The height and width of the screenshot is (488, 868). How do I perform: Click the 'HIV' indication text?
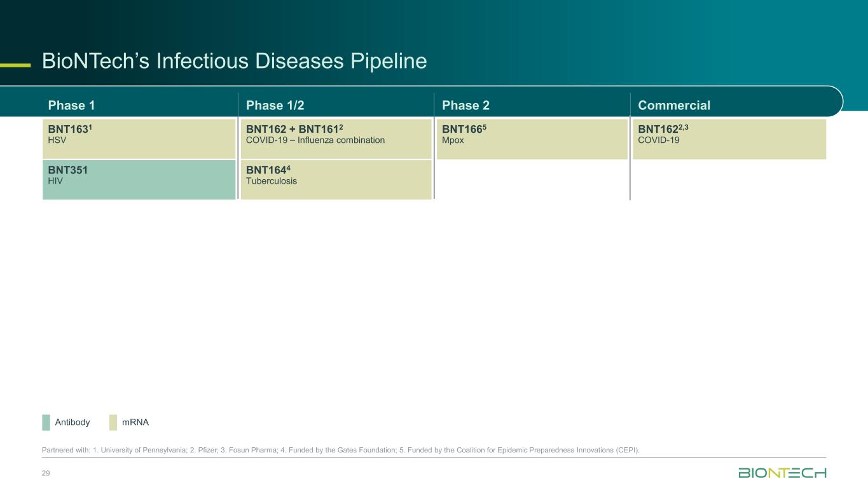tap(55, 181)
